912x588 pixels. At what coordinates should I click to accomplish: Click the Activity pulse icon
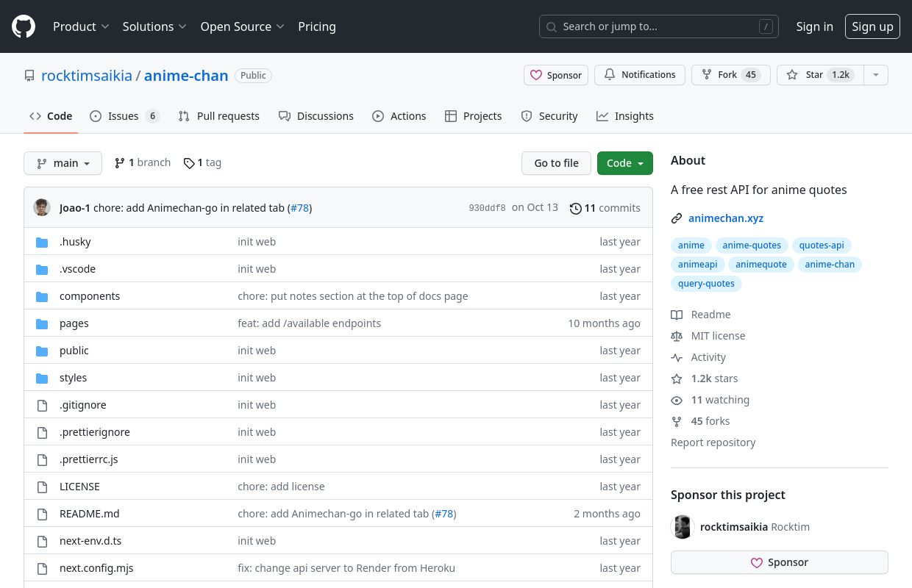pyautogui.click(x=677, y=357)
